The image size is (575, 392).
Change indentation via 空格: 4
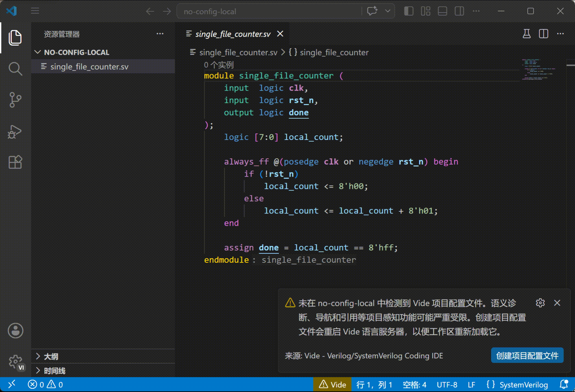415,385
